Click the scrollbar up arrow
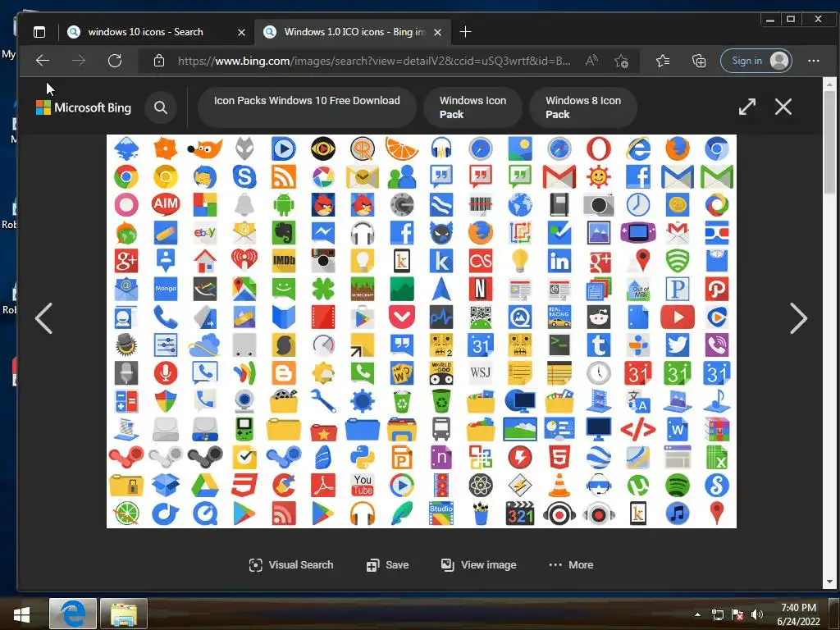This screenshot has height=630, width=840. click(x=829, y=84)
